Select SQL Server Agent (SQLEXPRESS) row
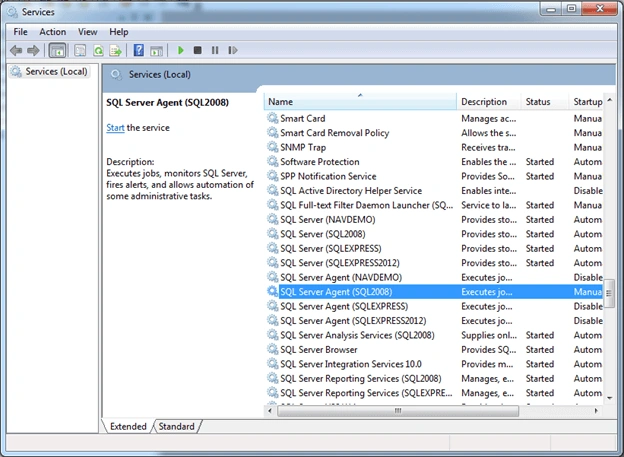 point(434,306)
